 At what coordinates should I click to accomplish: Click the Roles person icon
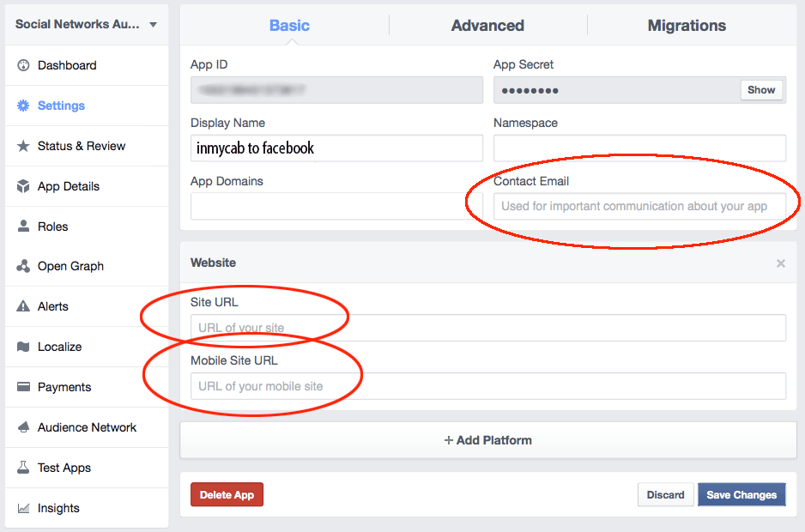23,227
